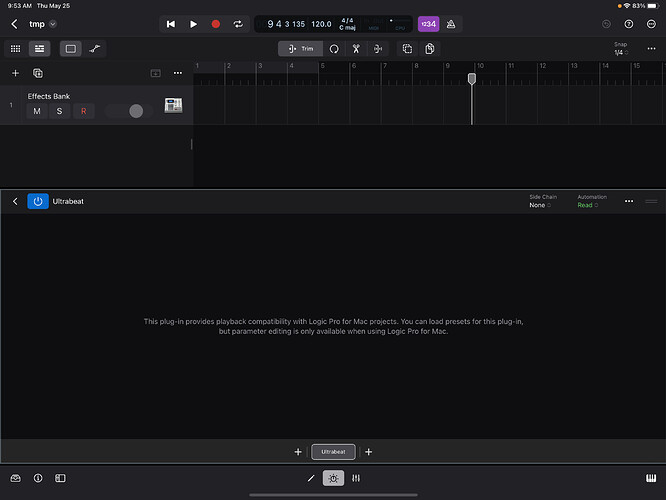666x500 pixels.
Task: Open the Effects Bank drum machine instrument icon
Action: pos(173,105)
